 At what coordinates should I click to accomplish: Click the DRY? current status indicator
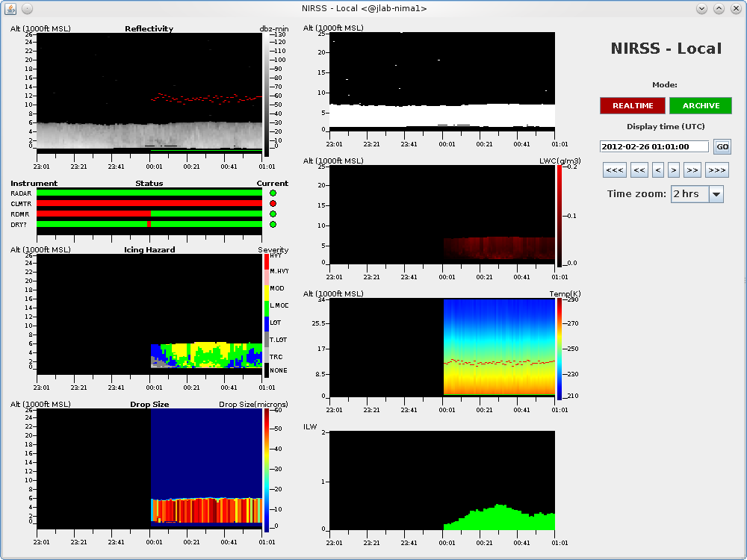coord(273,225)
